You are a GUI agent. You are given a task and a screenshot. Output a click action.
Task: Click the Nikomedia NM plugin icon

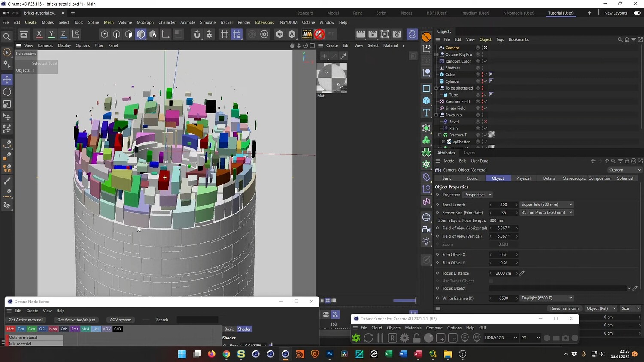[x=307, y=34]
